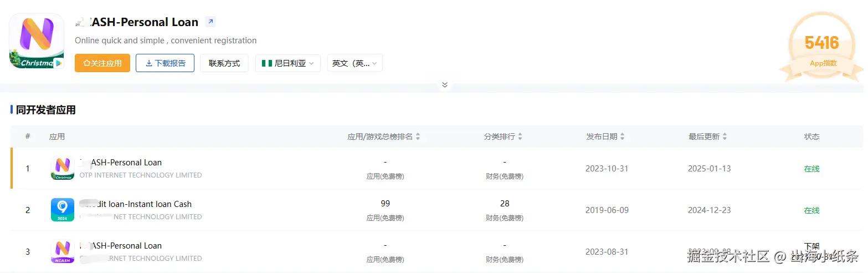Image resolution: width=868 pixels, height=273 pixels.
Task: Open the 英文 language dropdown
Action: tap(355, 63)
